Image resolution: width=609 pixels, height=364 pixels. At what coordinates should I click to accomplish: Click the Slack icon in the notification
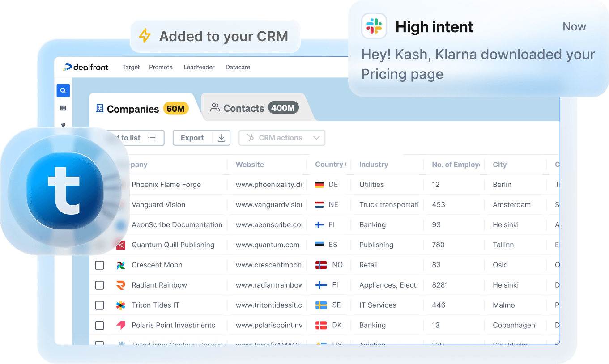click(x=374, y=26)
